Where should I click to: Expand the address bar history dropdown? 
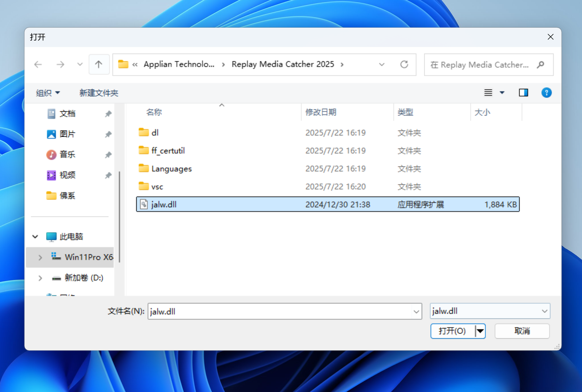(x=382, y=64)
